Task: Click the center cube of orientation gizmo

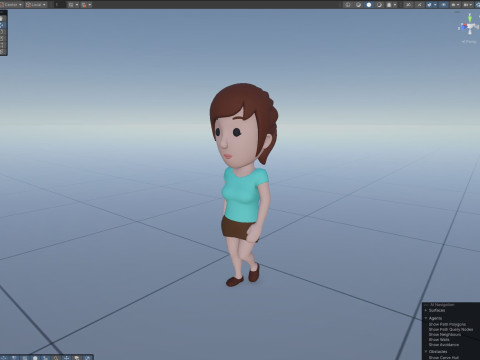Action: (469, 26)
